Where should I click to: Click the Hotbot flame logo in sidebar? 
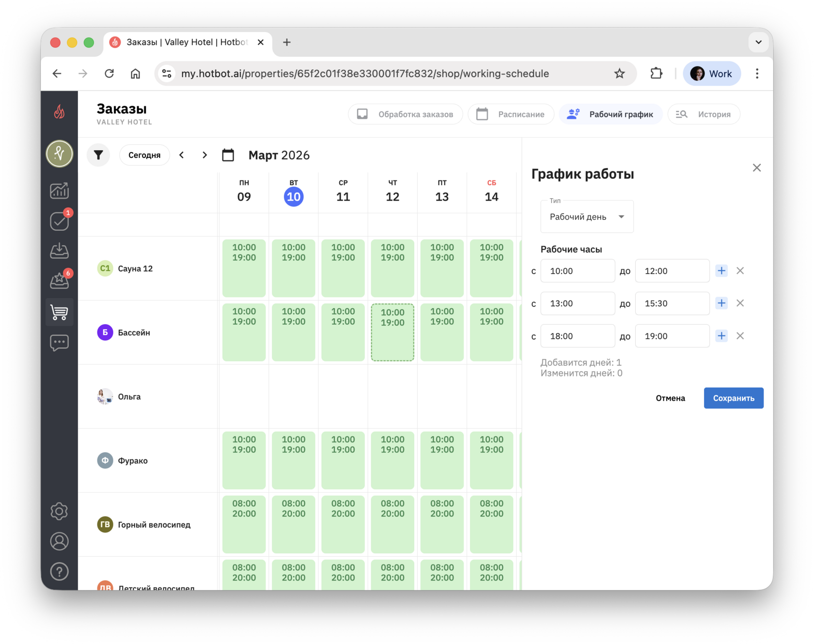(x=59, y=112)
